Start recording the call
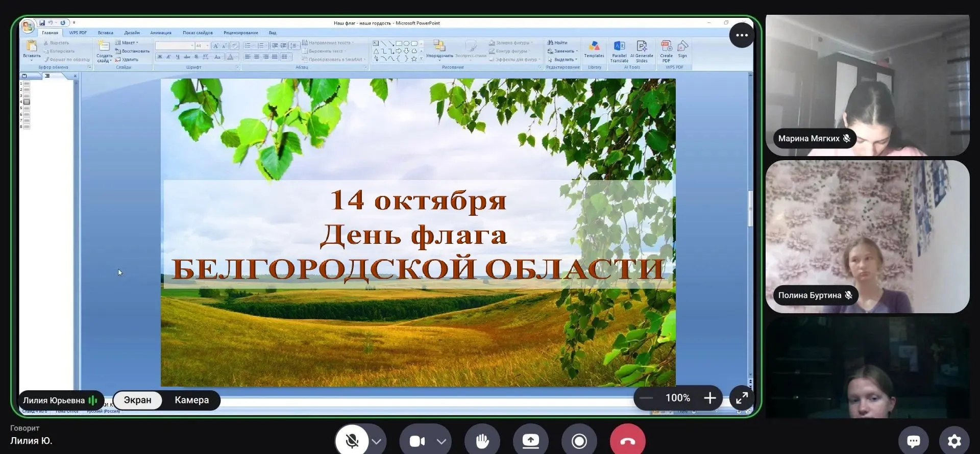This screenshot has width=980, height=454. click(579, 441)
